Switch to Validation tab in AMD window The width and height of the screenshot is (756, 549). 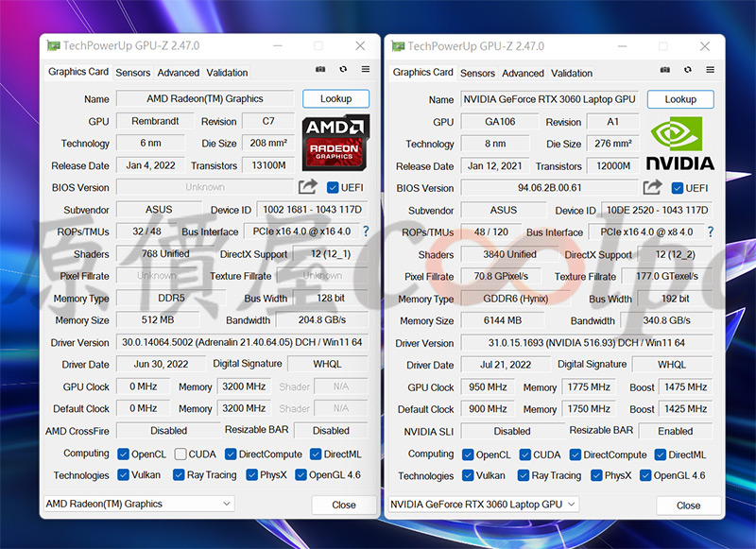click(x=227, y=73)
